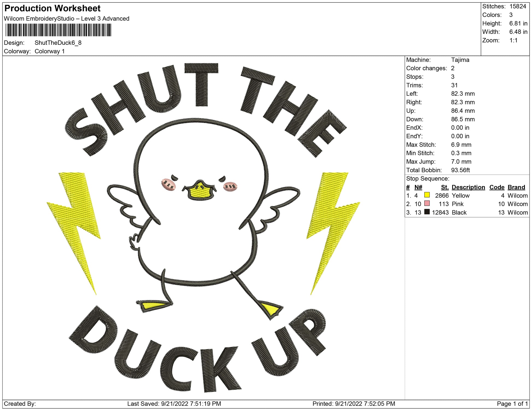Click the black color swatch in stop sequence

(427, 212)
